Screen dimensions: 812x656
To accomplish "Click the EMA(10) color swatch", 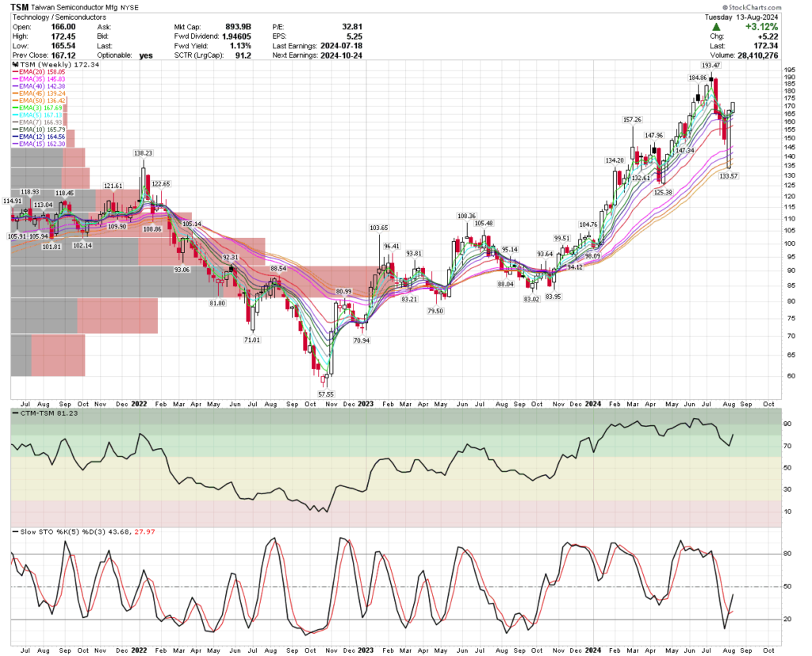I will (x=14, y=129).
